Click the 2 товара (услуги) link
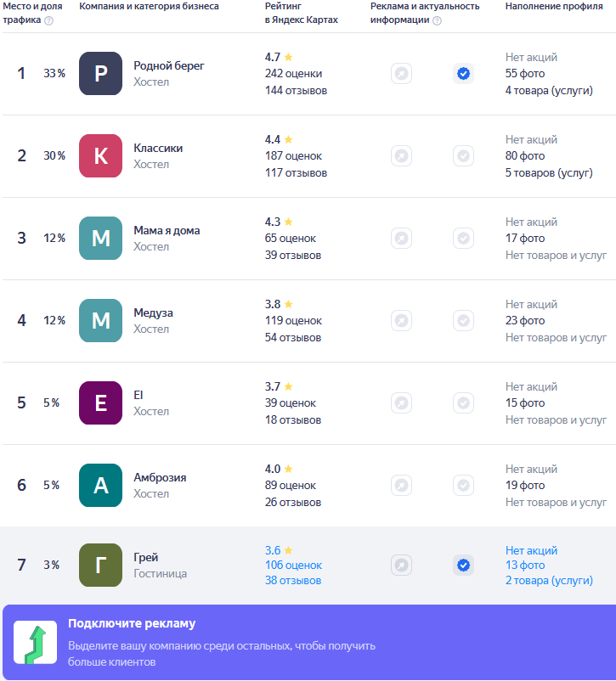This screenshot has width=616, height=681. coord(549,580)
